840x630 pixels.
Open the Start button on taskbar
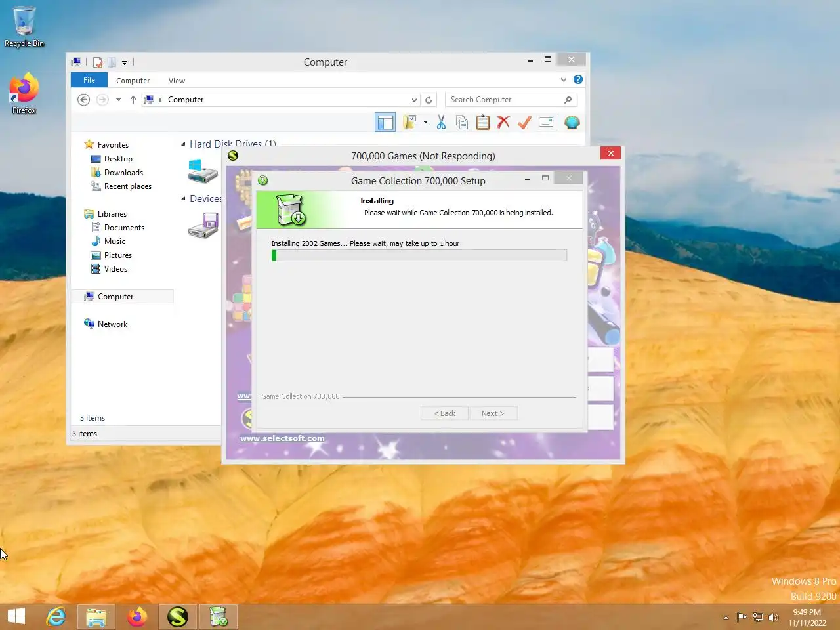pyautogui.click(x=16, y=617)
